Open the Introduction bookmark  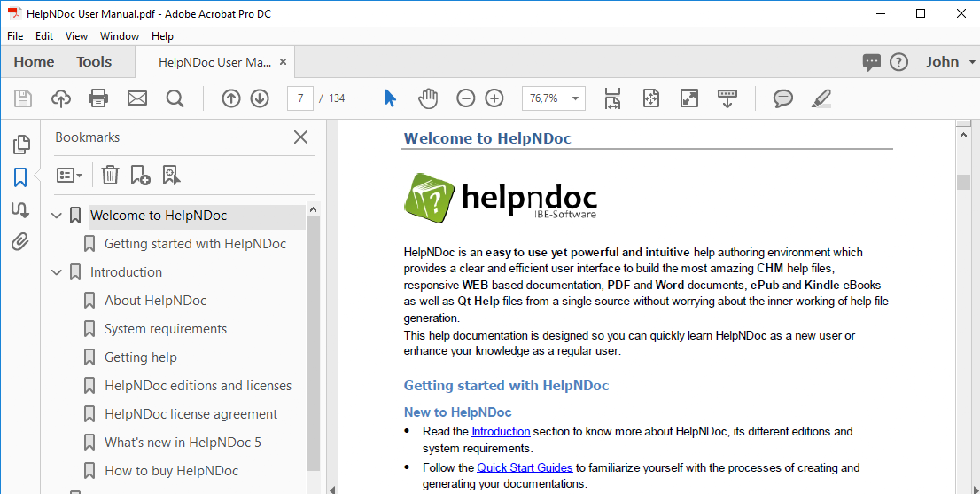click(x=126, y=272)
